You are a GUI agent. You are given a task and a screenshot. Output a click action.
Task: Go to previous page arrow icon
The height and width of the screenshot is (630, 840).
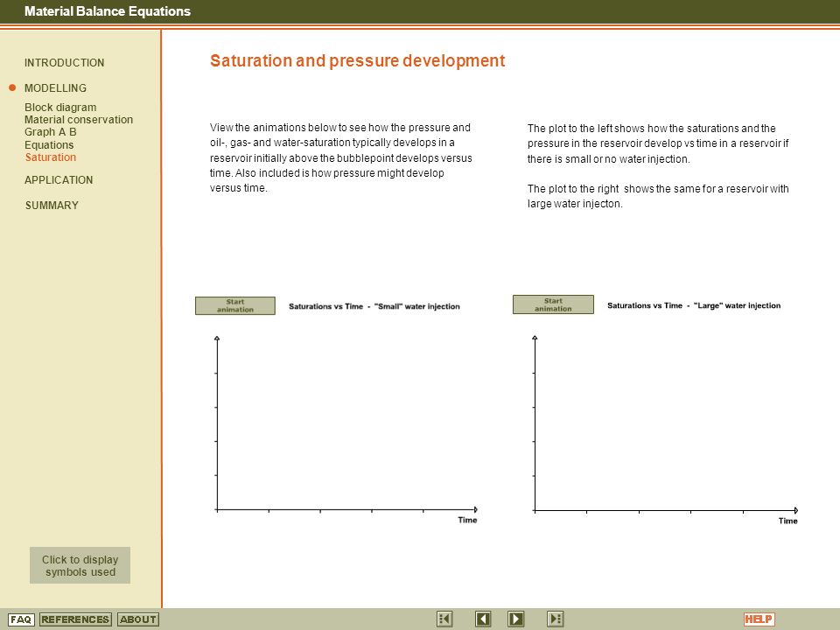pos(483,619)
